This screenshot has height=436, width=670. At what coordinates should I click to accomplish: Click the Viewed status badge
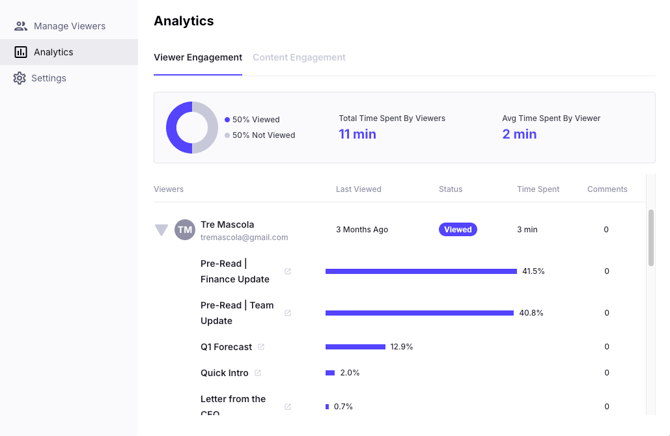(x=457, y=230)
